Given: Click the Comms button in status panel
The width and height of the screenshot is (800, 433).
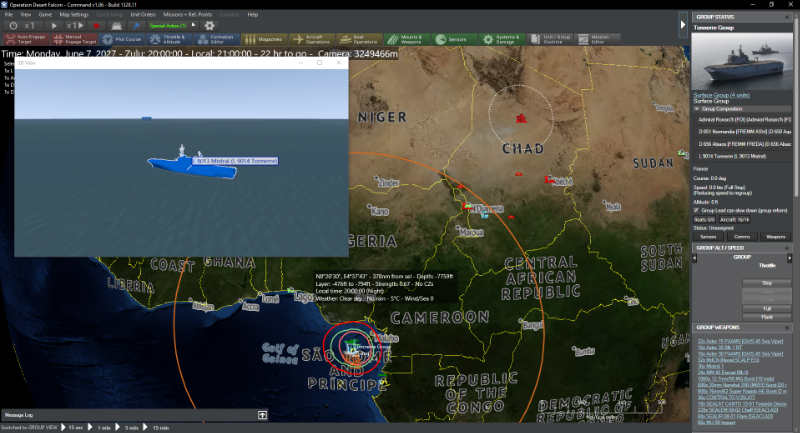Looking at the screenshot, I should [x=742, y=237].
